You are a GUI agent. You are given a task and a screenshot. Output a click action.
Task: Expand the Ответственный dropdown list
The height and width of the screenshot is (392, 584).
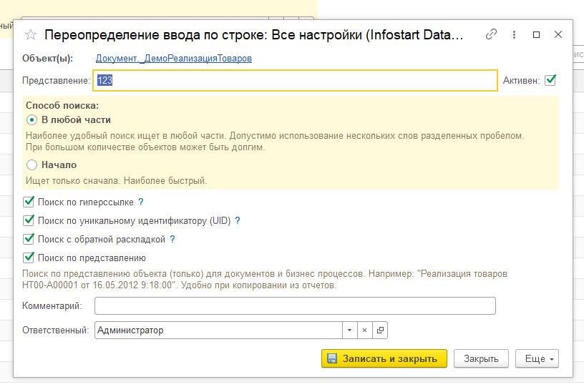coord(349,330)
